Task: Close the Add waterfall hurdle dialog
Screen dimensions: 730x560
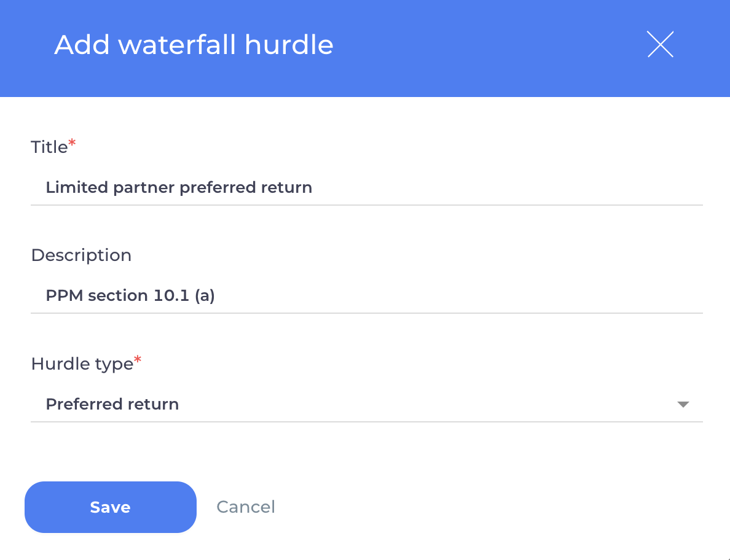Action: pos(660,44)
